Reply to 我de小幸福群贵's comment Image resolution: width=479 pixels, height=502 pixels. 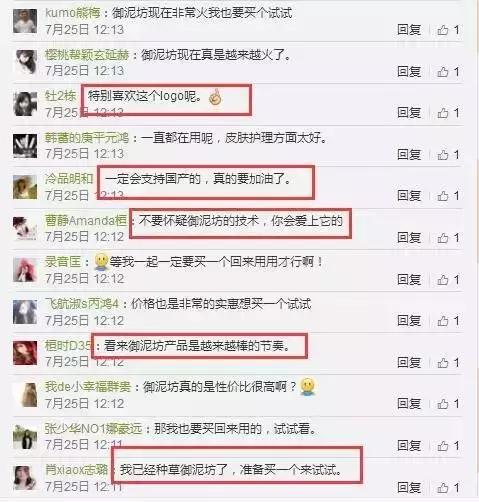[x=409, y=404]
